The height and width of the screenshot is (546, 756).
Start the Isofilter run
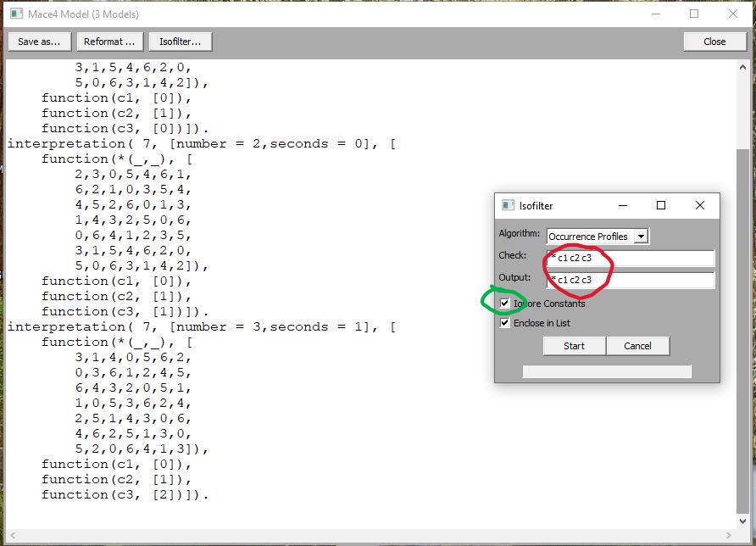tap(574, 346)
